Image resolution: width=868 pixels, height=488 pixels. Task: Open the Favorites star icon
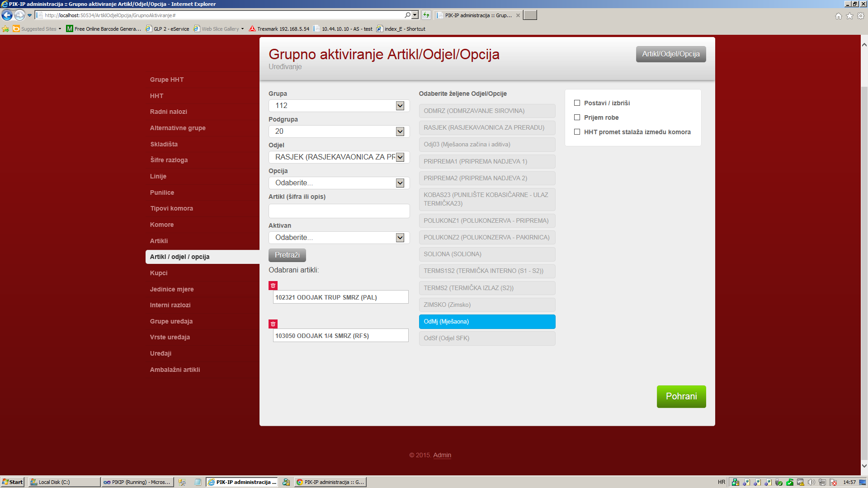coord(849,16)
